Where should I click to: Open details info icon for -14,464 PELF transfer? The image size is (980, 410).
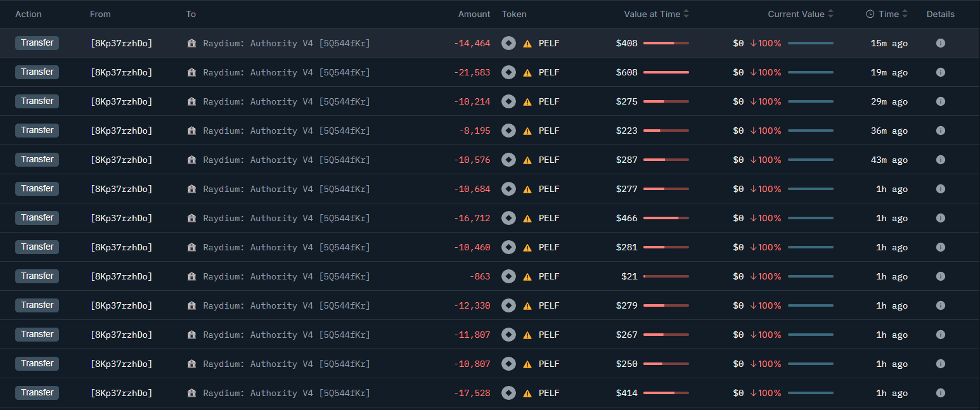pos(940,43)
